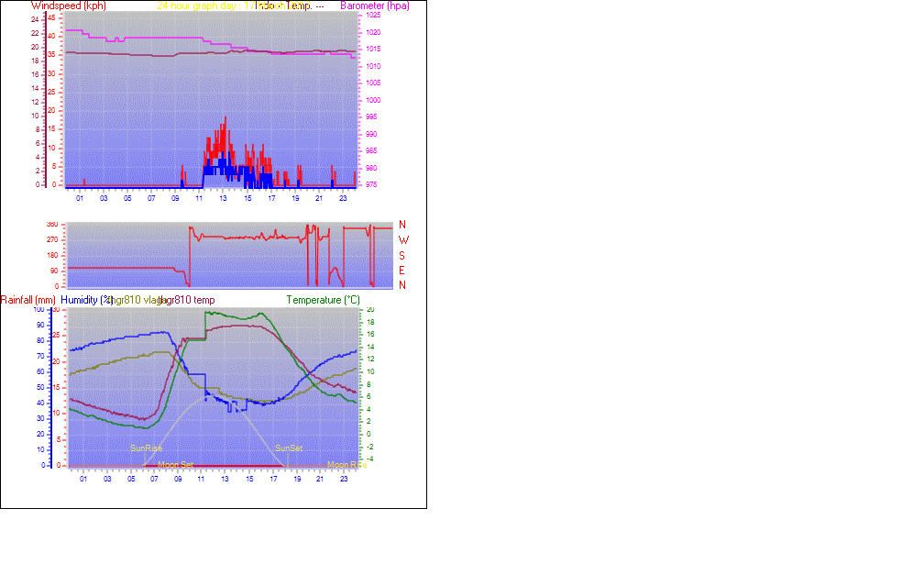
Task: Click the 1025 value on the barometer scale
Action: point(373,16)
